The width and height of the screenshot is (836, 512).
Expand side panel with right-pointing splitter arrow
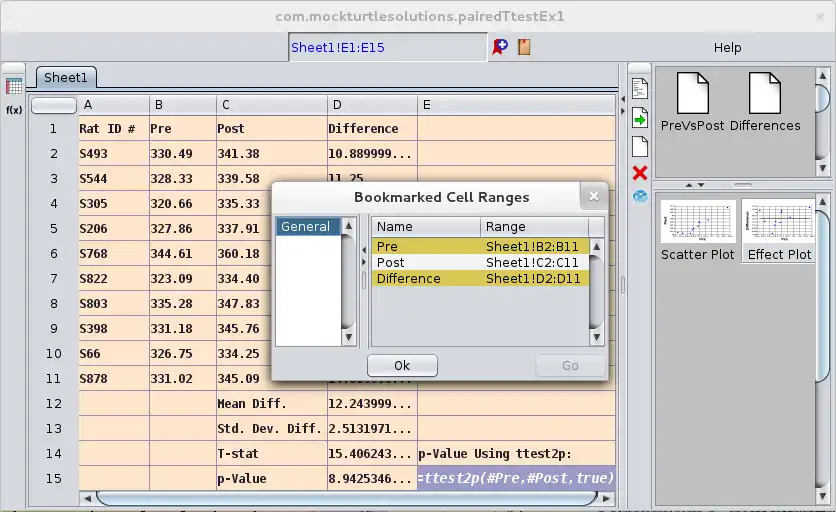pos(622,111)
